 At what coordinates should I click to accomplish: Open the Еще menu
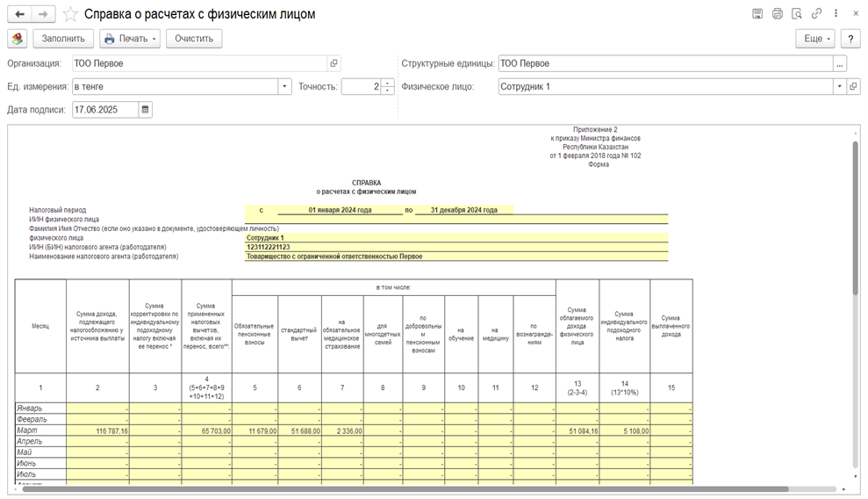(x=815, y=39)
